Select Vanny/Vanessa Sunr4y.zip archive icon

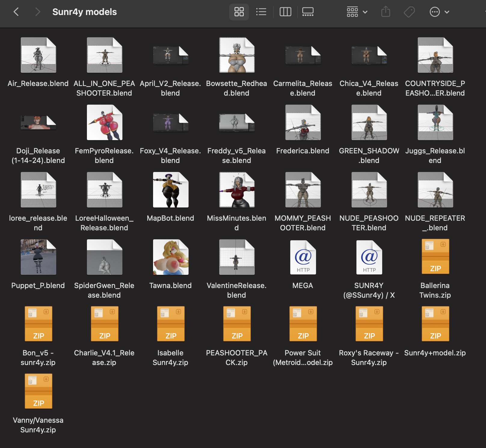click(x=38, y=391)
